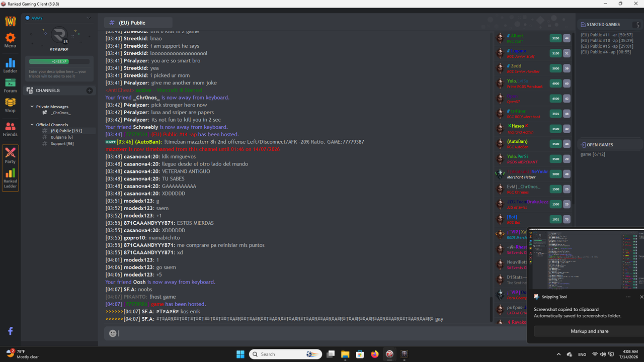Click the '!host game' message by PIKANTO
Image resolution: width=644 pixels, height=362 pixels.
tap(163, 297)
